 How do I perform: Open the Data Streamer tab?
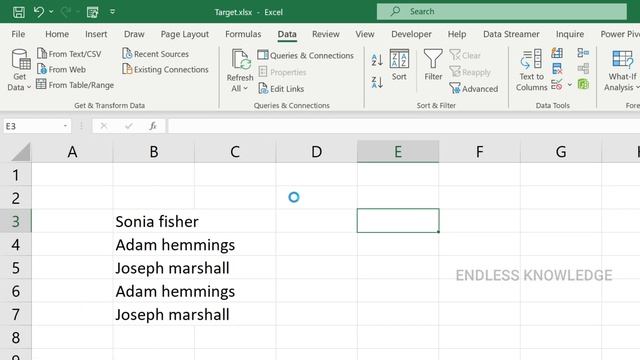pos(511,34)
